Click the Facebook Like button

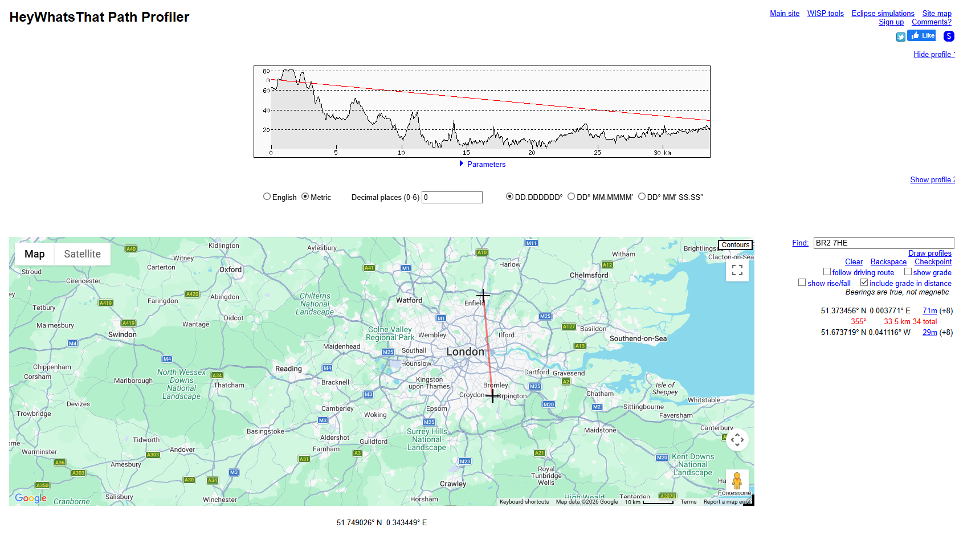pos(923,35)
